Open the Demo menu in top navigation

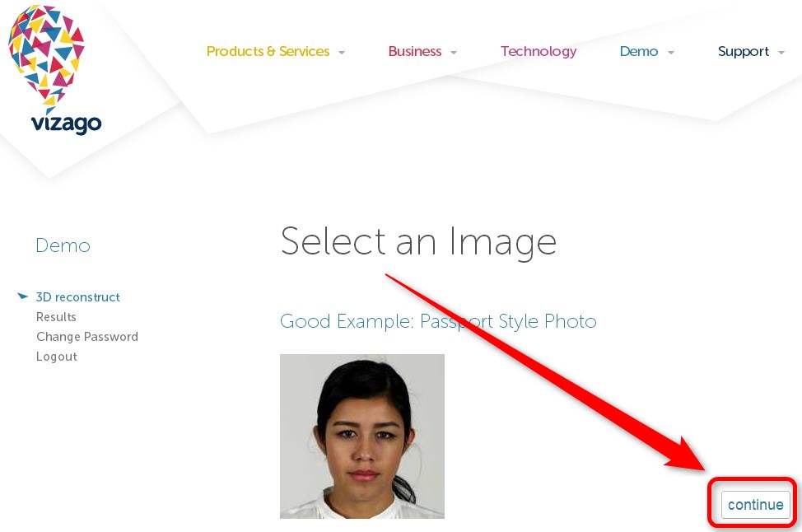tap(638, 51)
